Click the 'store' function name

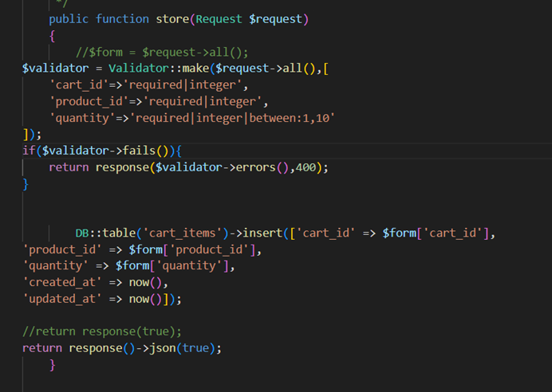click(172, 19)
